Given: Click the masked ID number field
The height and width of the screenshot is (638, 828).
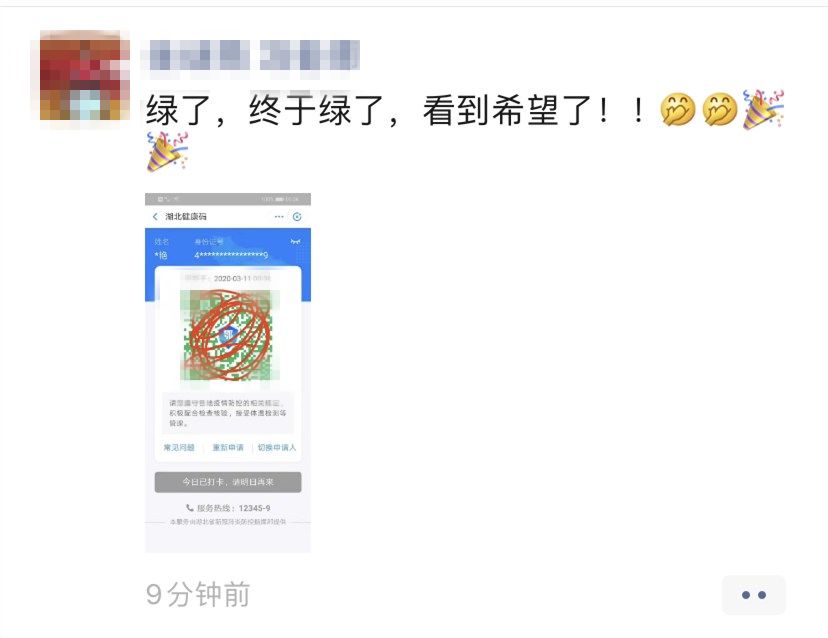Looking at the screenshot, I should click(231, 255).
